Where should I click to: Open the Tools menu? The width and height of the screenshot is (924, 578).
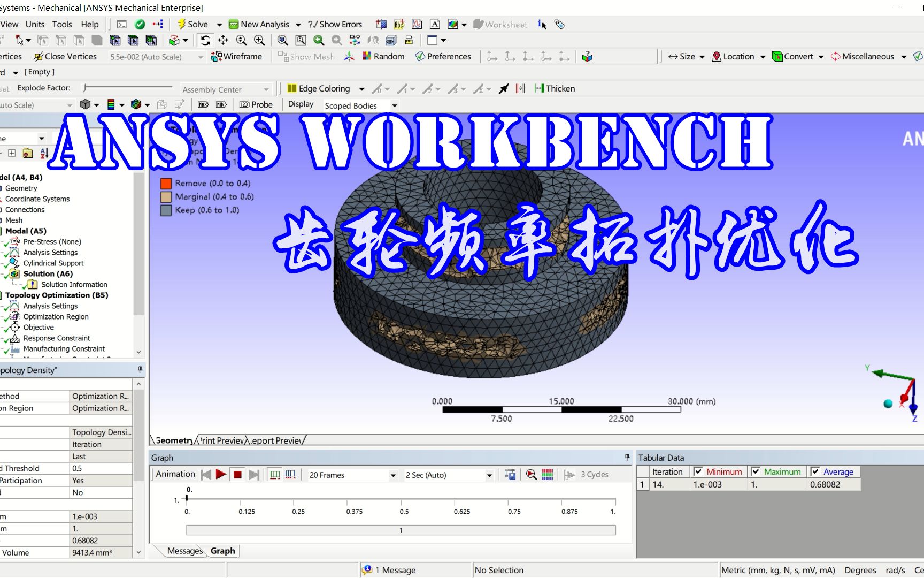(62, 24)
